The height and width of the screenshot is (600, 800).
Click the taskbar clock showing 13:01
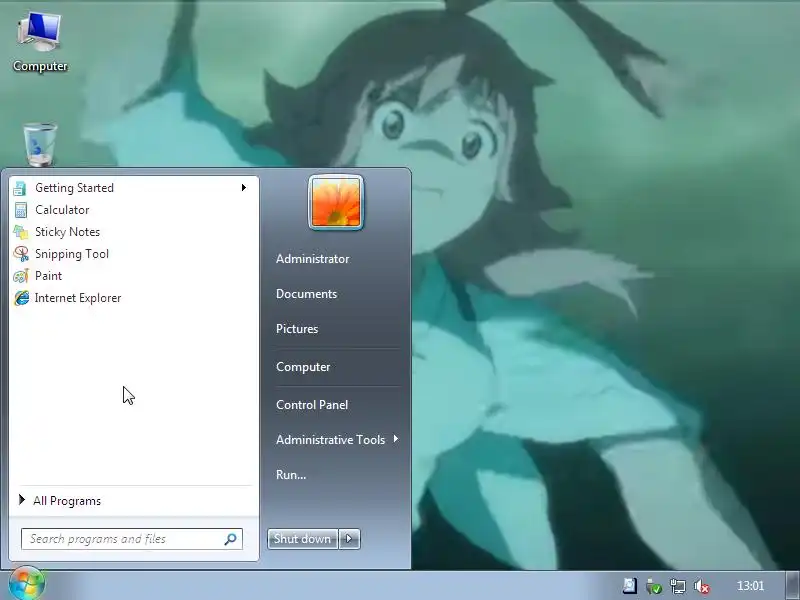click(751, 586)
